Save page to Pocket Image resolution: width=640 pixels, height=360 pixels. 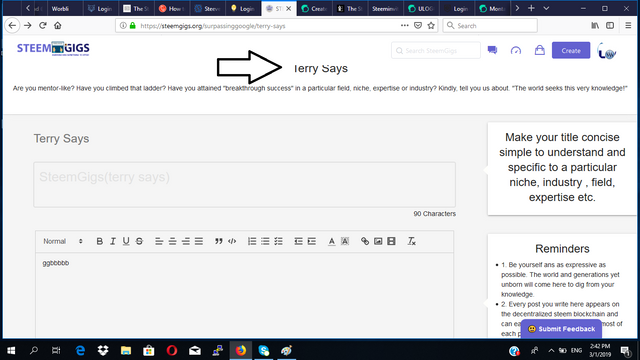(x=418, y=25)
